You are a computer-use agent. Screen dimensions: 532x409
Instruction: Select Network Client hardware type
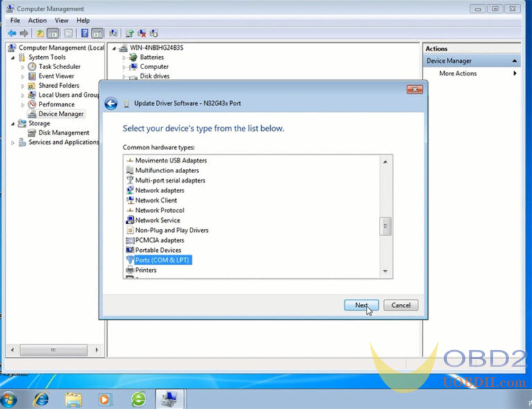tap(156, 200)
